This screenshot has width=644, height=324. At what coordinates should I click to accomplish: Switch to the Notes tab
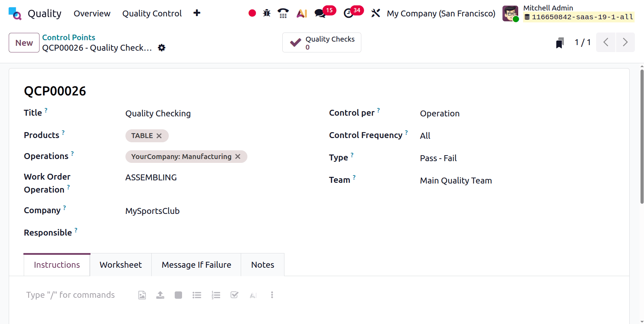click(263, 265)
